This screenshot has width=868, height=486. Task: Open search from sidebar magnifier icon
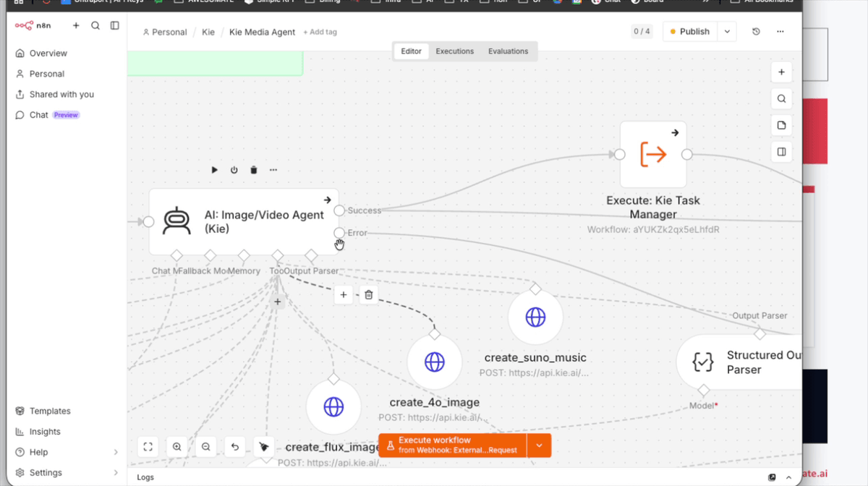coord(95,25)
